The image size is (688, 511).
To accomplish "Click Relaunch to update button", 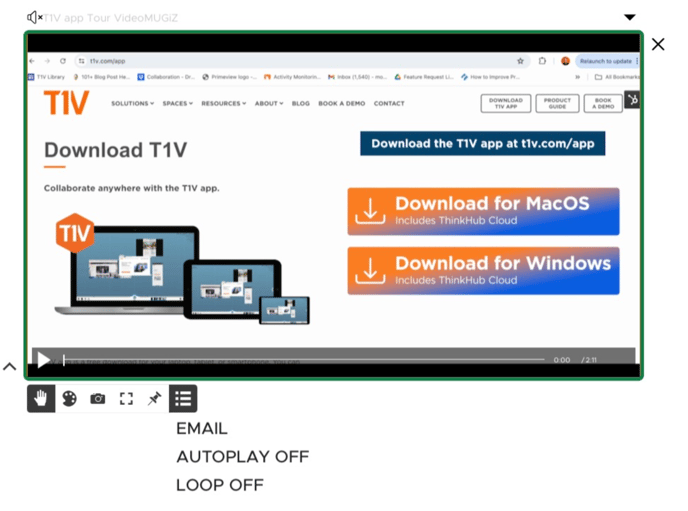I will [606, 61].
